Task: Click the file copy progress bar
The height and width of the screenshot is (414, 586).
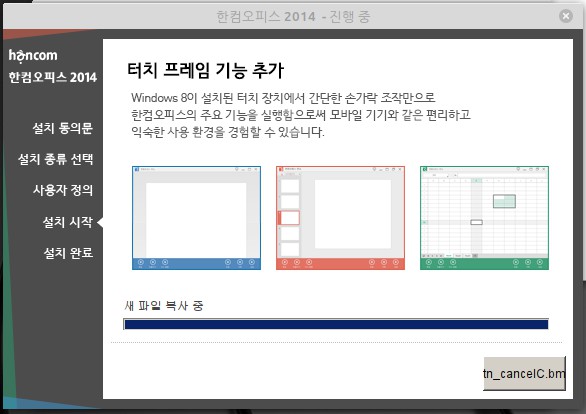Action: pos(336,324)
